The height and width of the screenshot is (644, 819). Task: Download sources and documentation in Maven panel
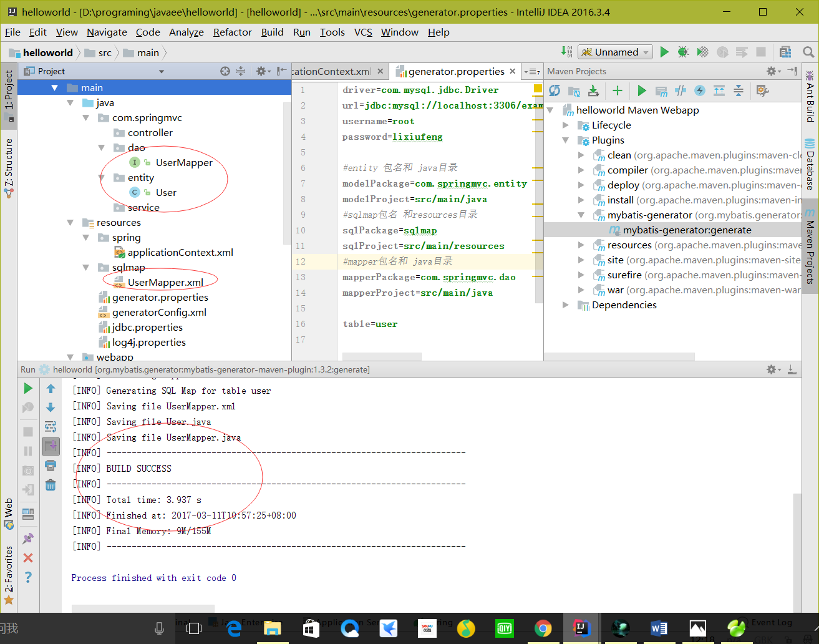(593, 91)
